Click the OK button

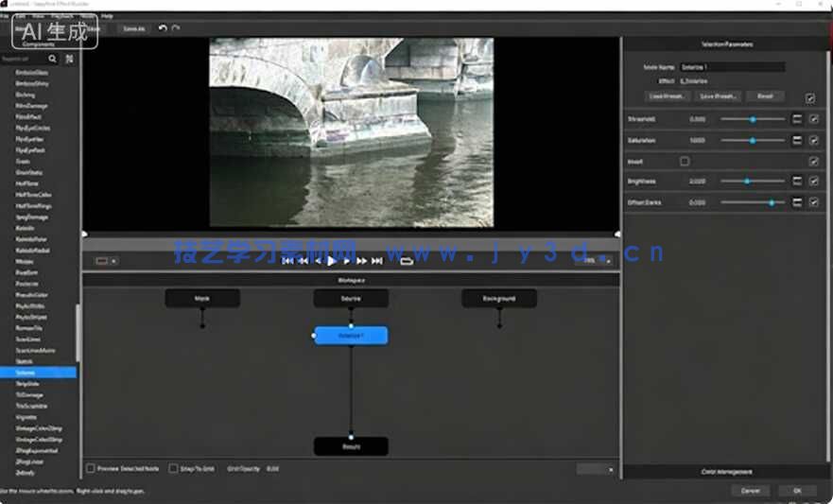coord(797,491)
